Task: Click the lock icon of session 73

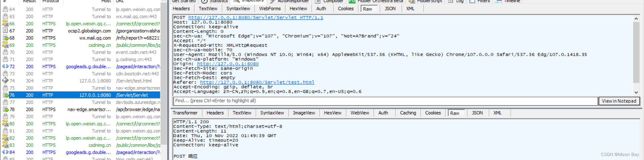Action: 5,74
